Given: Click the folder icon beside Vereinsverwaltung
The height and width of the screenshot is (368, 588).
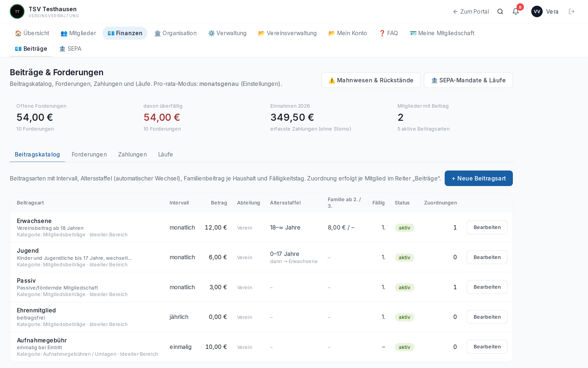Looking at the screenshot, I should click(261, 33).
